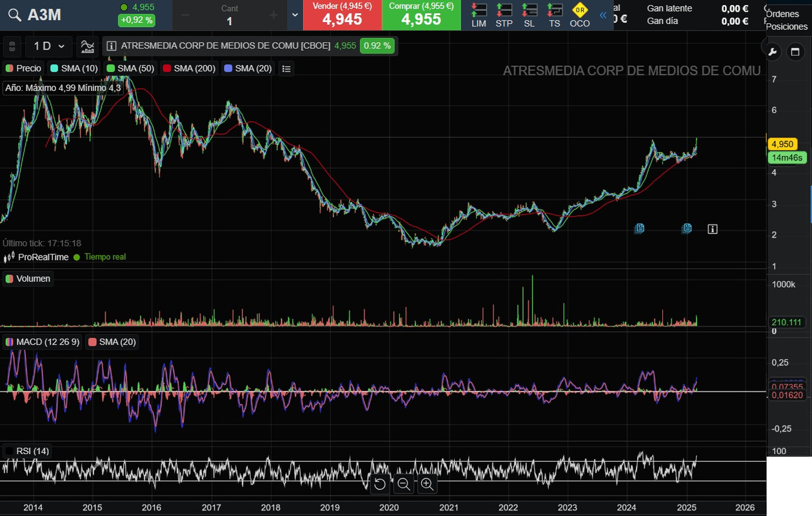This screenshot has width=812, height=516.
Task: Open the blue SMA (20) price indicator label
Action: [248, 68]
